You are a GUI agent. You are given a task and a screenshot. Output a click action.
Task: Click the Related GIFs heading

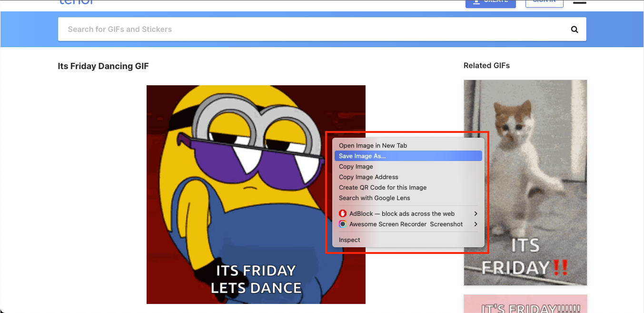tap(486, 66)
